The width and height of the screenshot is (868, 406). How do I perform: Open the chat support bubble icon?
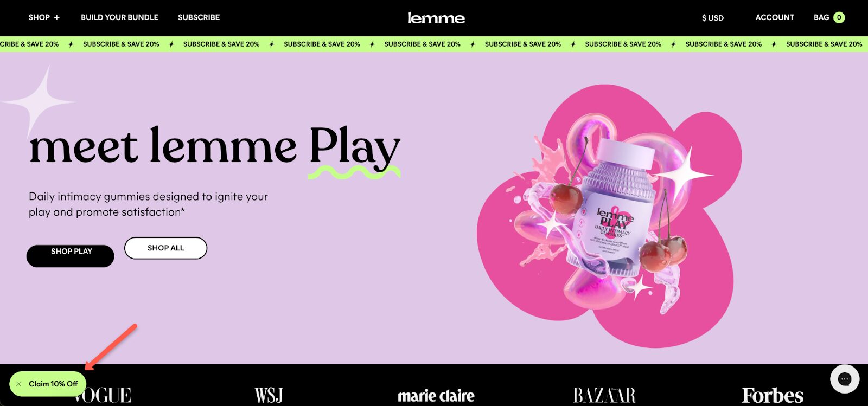point(844,379)
